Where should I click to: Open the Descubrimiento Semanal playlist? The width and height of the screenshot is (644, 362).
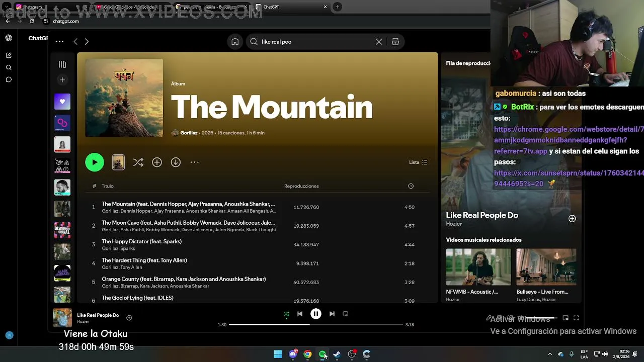[x=62, y=230]
